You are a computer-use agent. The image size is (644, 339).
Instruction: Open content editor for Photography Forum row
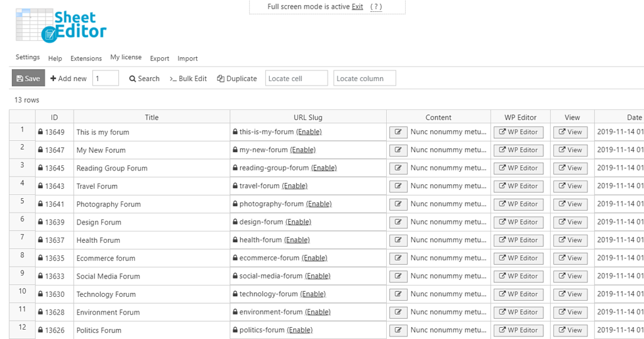click(398, 204)
